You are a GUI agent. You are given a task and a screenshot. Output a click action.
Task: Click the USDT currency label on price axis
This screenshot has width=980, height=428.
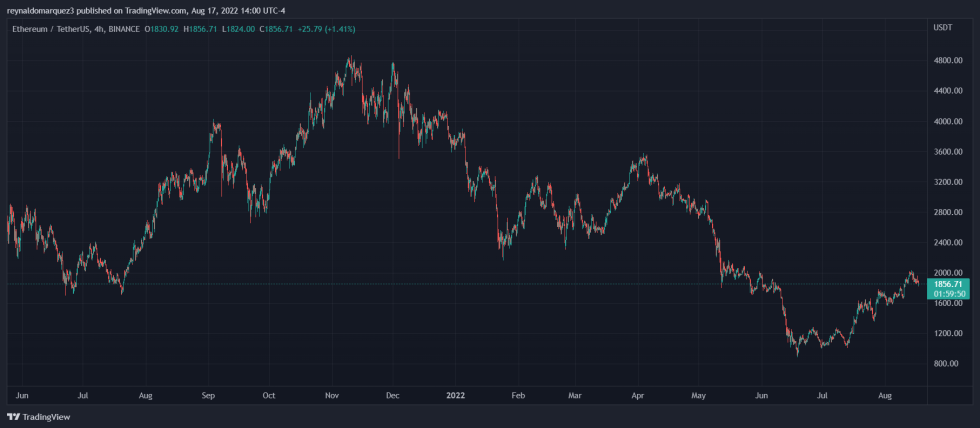tap(942, 29)
